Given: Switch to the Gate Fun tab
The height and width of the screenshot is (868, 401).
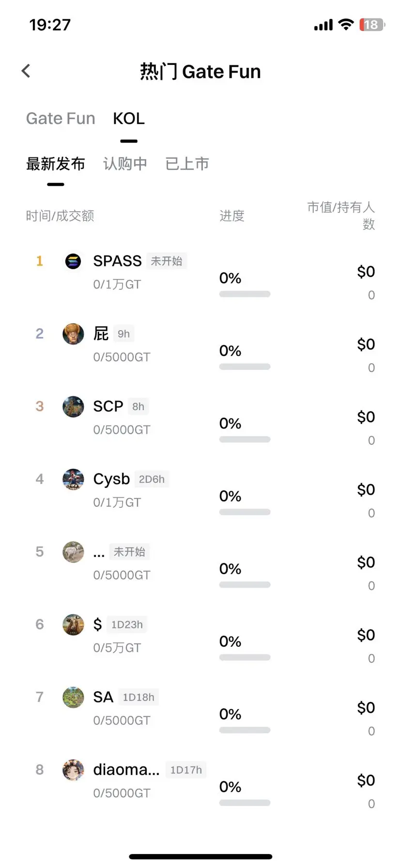Looking at the screenshot, I should pos(61,119).
